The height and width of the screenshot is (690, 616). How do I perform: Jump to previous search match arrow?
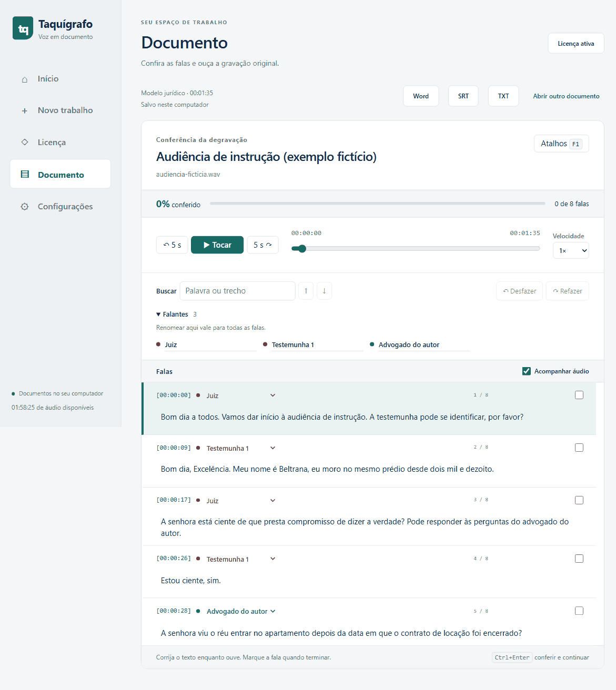pyautogui.click(x=306, y=291)
